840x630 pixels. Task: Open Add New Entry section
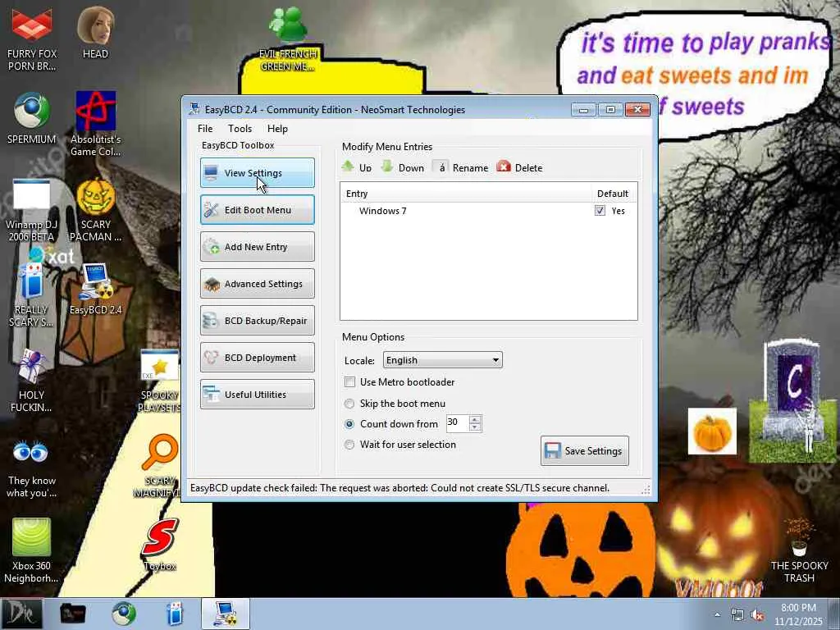(x=257, y=246)
